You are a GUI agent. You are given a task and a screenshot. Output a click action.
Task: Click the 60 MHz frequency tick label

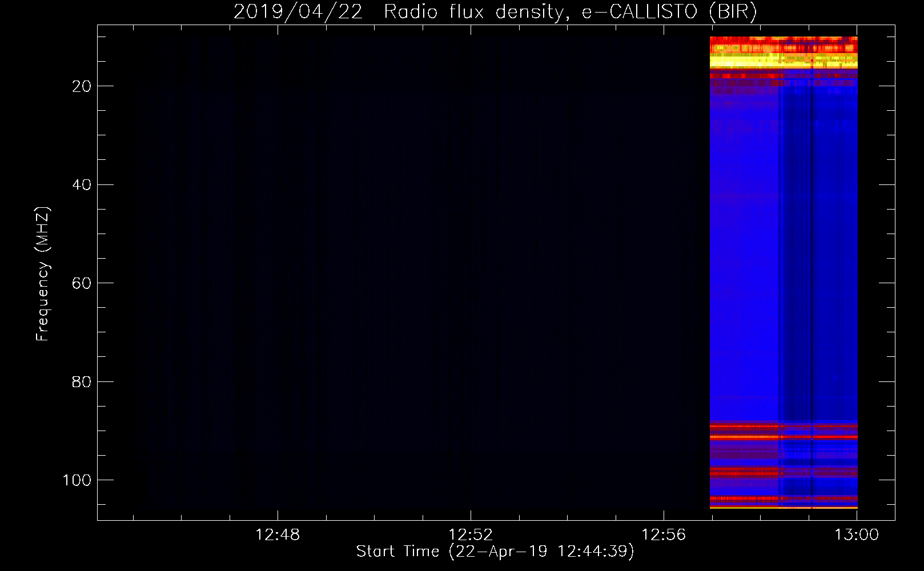(82, 283)
